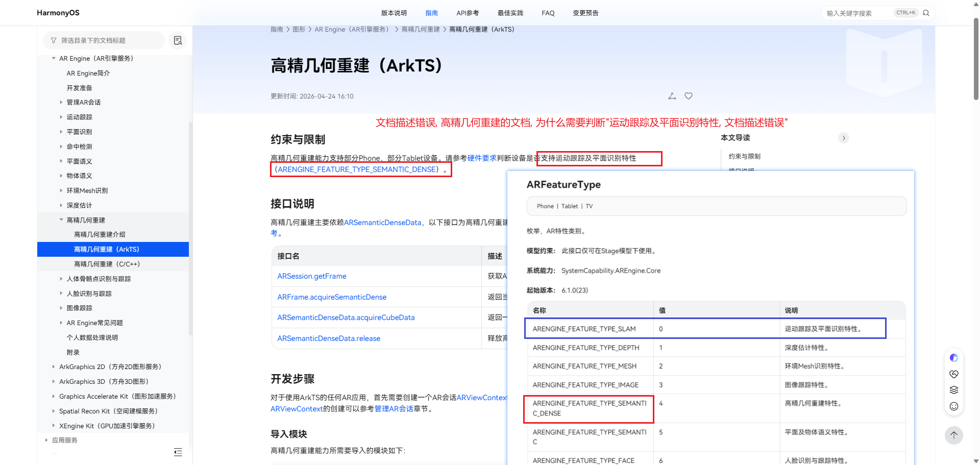Screen dimensions: 980x465
Task: Expand the 图像跟踪 tree node
Action: [61, 308]
